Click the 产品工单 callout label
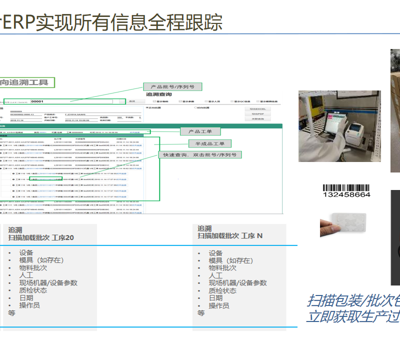Image resolution: width=400 pixels, height=360 pixels. (x=200, y=131)
